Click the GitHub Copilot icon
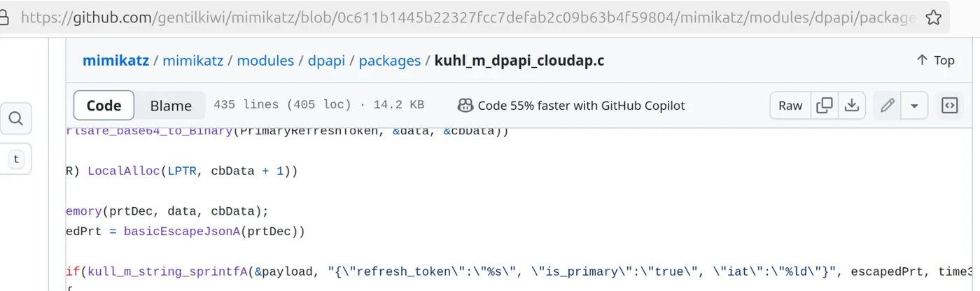Screen dimensions: 980x291 click(465, 106)
